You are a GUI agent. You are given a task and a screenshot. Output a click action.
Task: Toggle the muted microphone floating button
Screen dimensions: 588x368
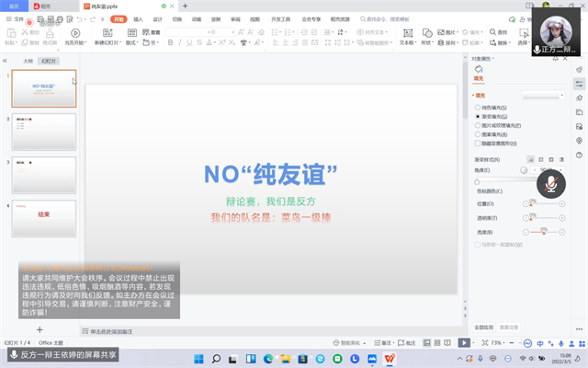click(x=551, y=184)
